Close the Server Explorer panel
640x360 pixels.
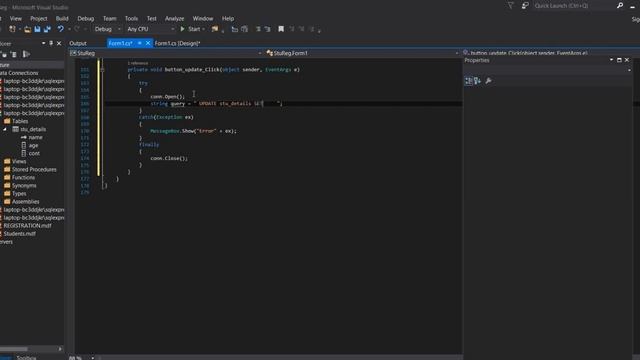click(x=59, y=43)
